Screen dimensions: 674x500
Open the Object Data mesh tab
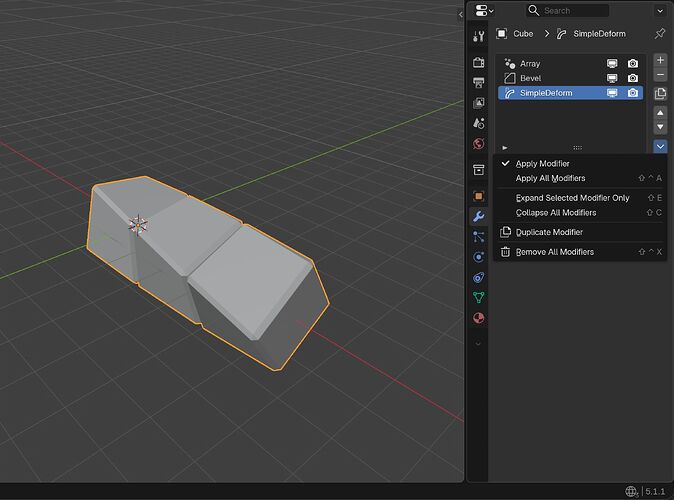[x=478, y=298]
